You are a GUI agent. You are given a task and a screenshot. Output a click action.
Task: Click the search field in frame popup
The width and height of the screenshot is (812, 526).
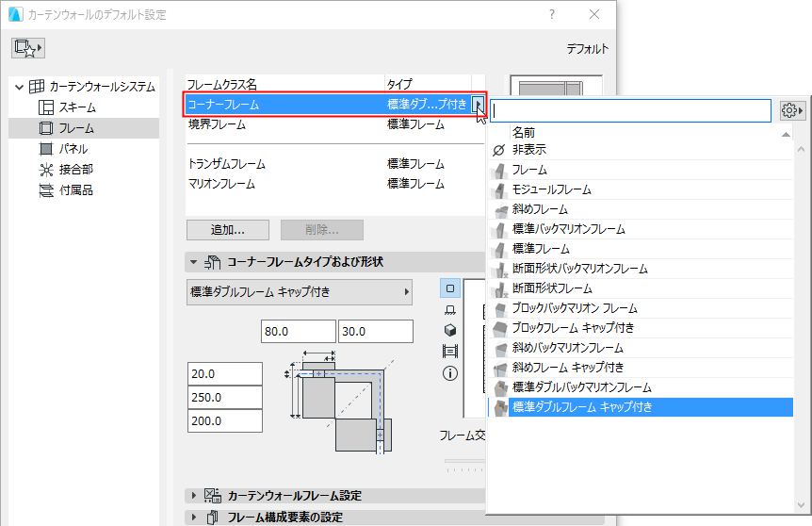(630, 110)
